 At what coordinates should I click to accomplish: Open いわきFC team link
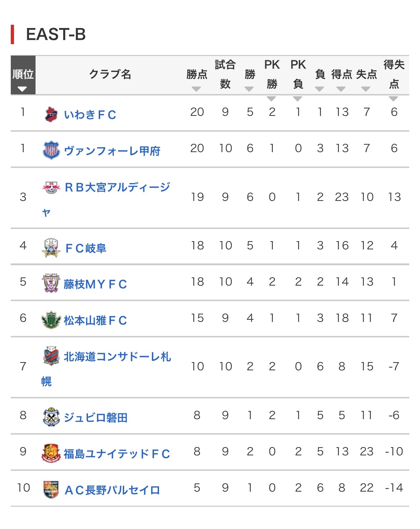coord(90,115)
